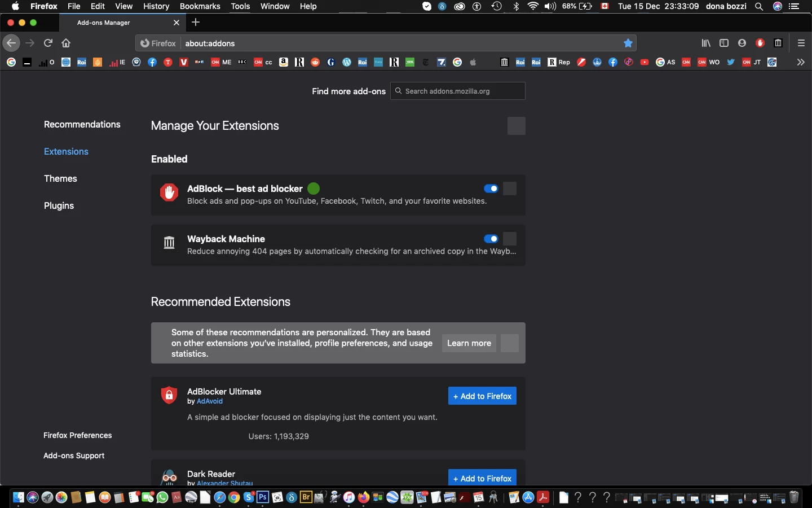
Task: Open the History menu
Action: click(156, 6)
